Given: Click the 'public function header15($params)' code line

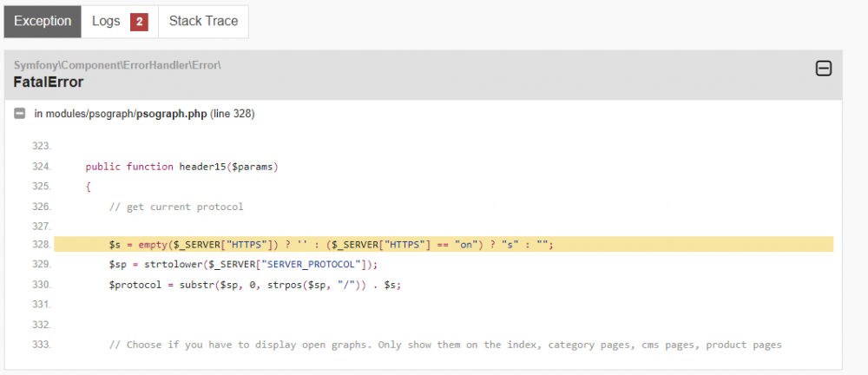Looking at the screenshot, I should 181,167.
